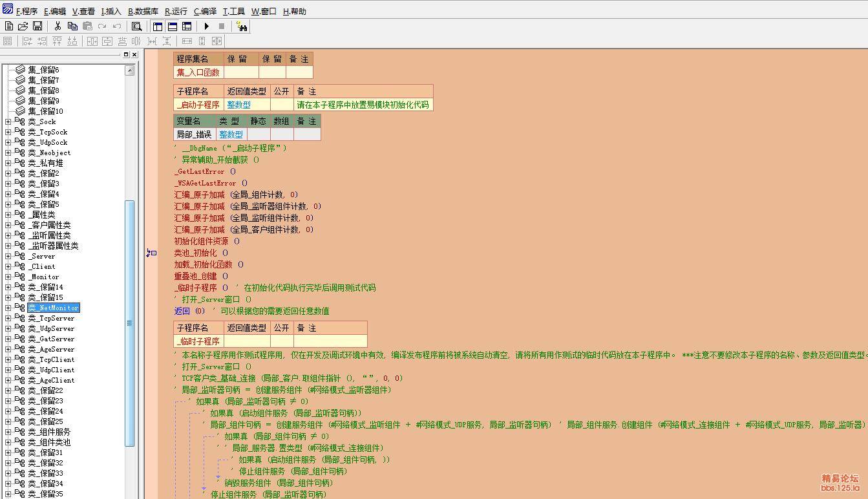Select the 集_保留6 tree item
Viewport: 868px width, 499px height.
coord(43,70)
